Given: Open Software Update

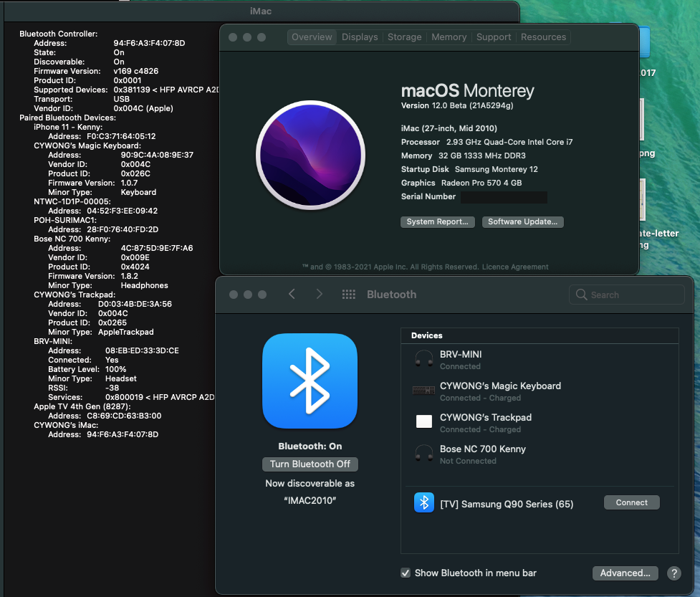Looking at the screenshot, I should click(523, 222).
